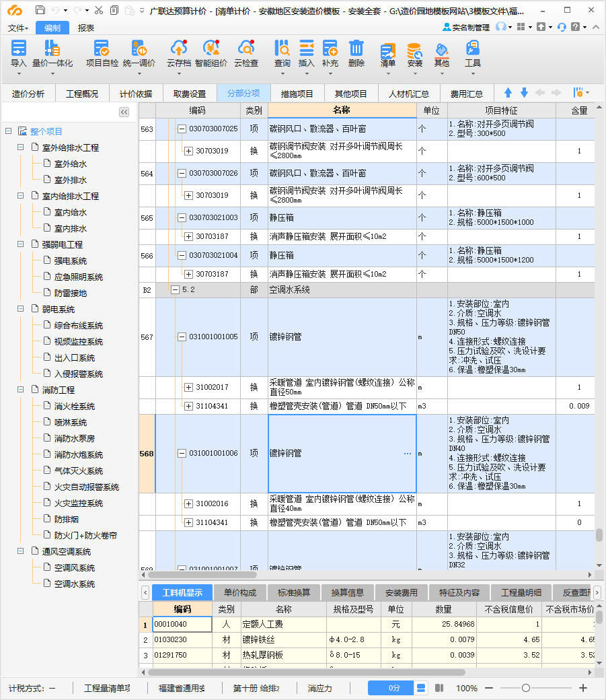Viewport: 606px width, 700px height.
Task: Open the 单价构成 bottom tab
Action: pyautogui.click(x=239, y=593)
